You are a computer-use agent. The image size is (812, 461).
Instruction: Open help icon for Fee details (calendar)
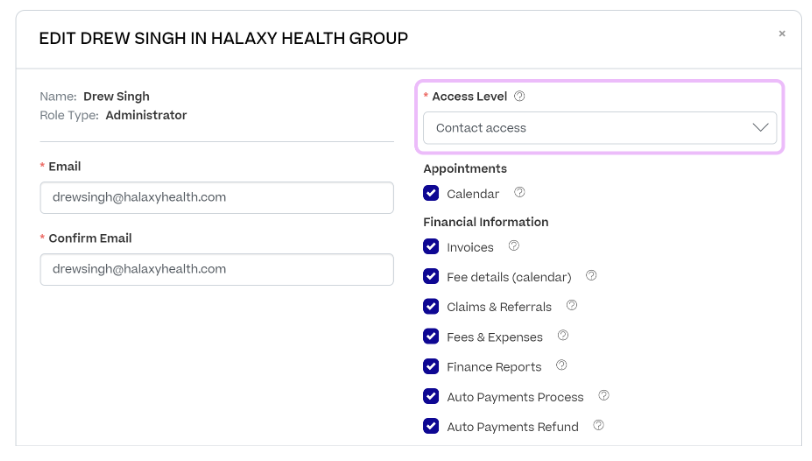point(591,276)
